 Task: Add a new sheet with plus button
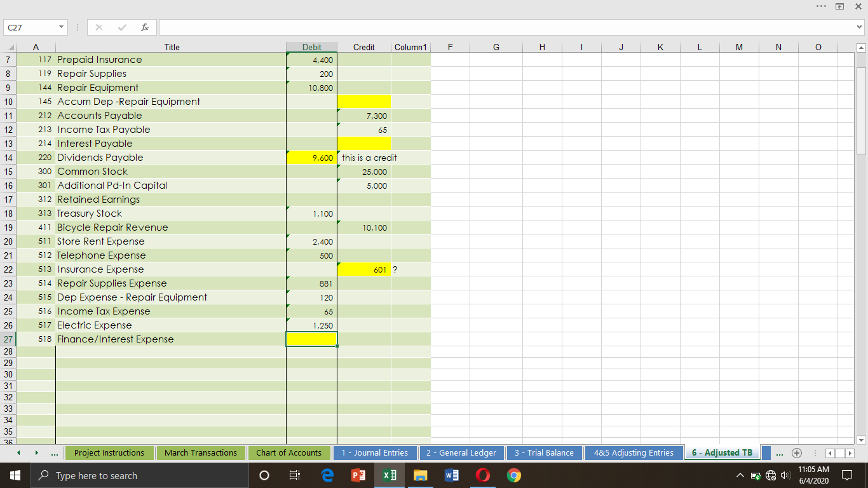pos(798,453)
